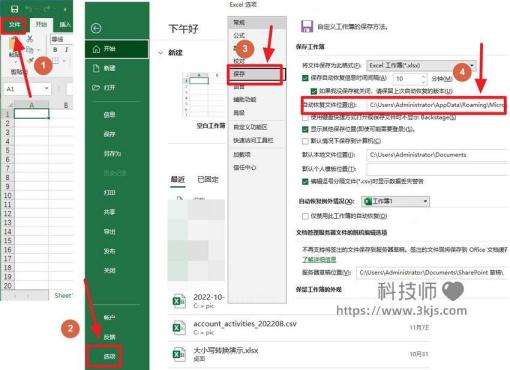Image resolution: width=510 pixels, height=370 pixels.
Task: Open the Excel 工作簿(*.xlsx) save format dropdown
Action: pos(421,65)
